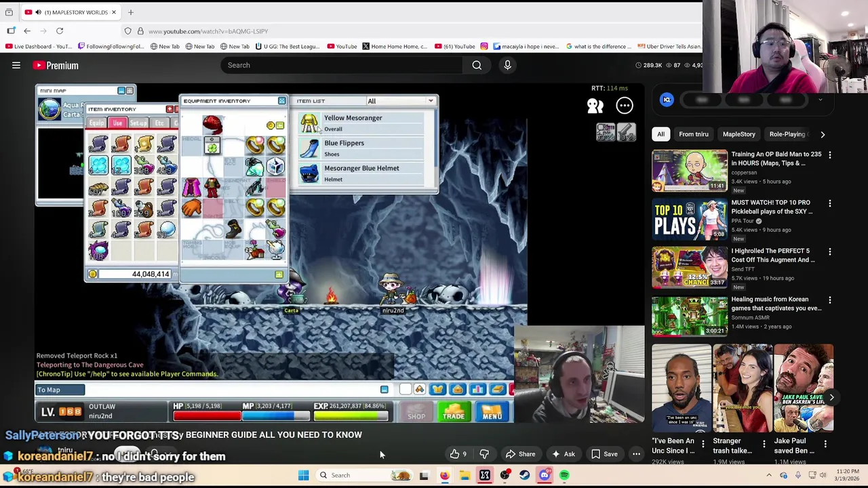
Task: Click the in-game MENU button
Action: point(492,412)
